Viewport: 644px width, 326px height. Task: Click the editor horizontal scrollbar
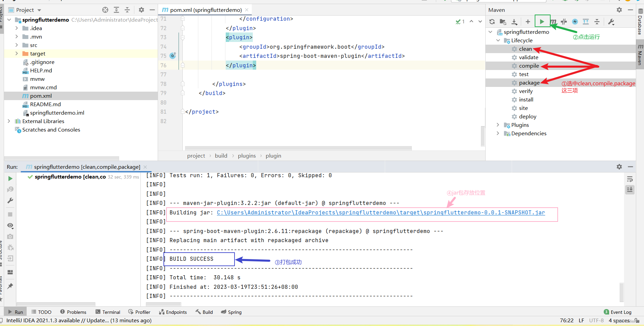pos(298,148)
